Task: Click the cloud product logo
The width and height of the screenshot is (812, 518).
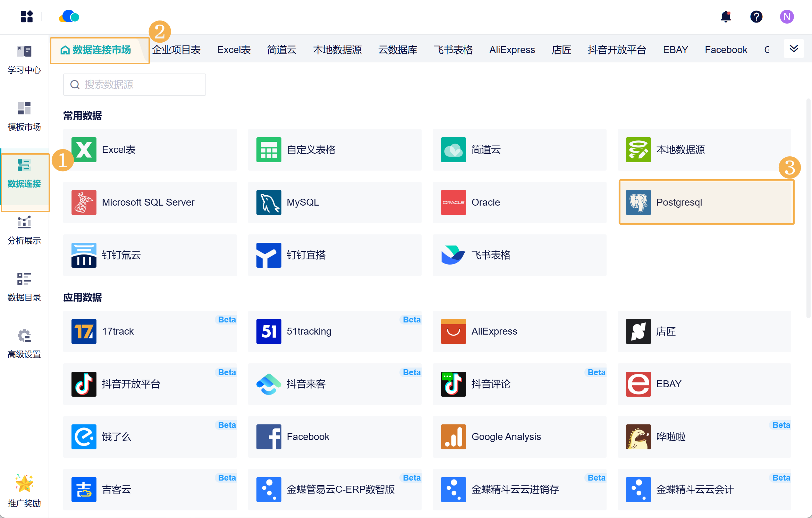Action: (x=69, y=16)
